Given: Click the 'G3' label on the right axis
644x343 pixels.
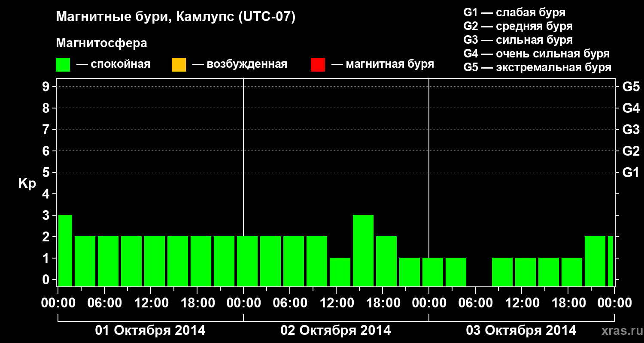Looking at the screenshot, I should pyautogui.click(x=631, y=129).
